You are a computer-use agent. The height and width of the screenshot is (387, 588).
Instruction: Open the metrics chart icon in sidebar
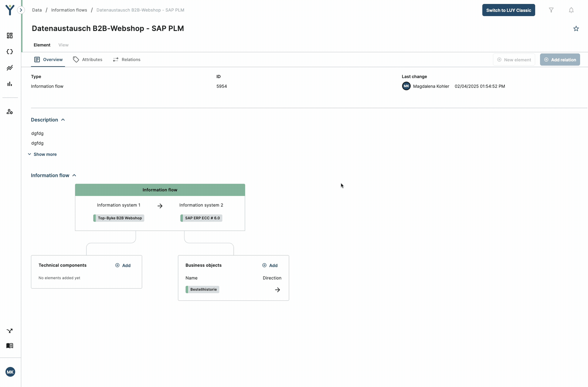[x=10, y=68]
